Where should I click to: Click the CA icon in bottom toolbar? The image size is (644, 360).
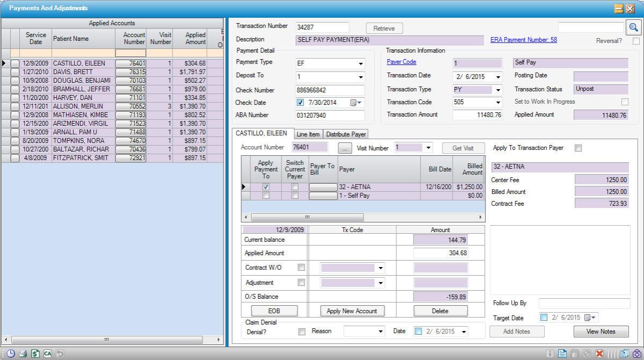(47, 354)
